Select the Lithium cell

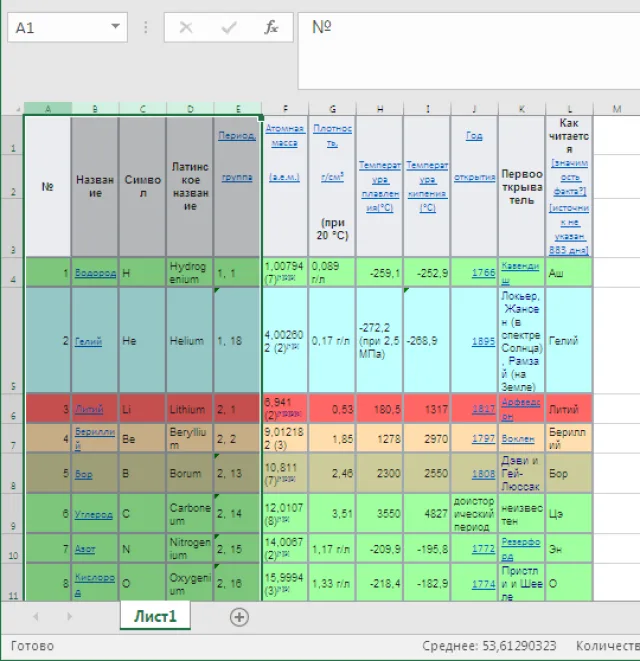pyautogui.click(x=190, y=409)
